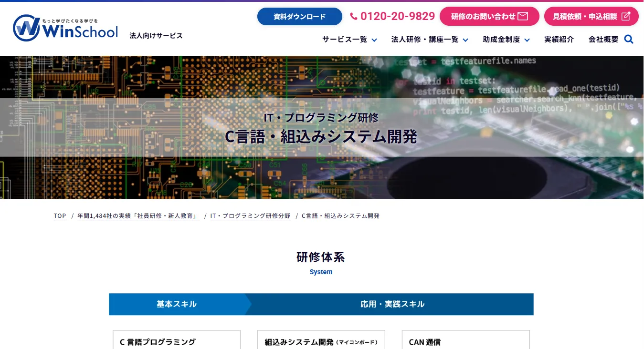Viewport: 644px width, 349px height.
Task: Click the 年間1,484社の実績 breadcrumb link
Action: [x=138, y=216]
